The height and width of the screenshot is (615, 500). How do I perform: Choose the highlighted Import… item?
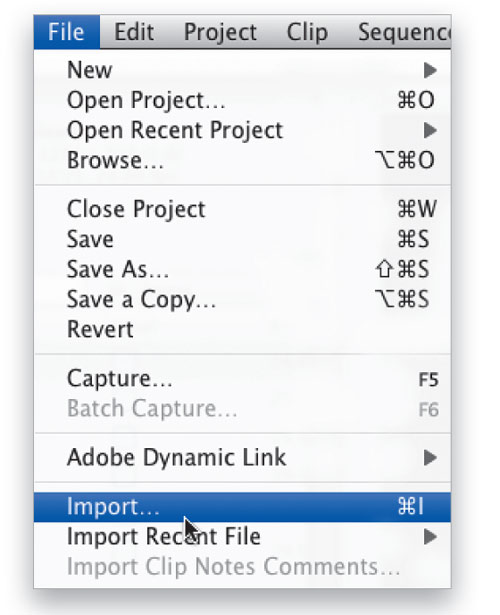(x=242, y=507)
